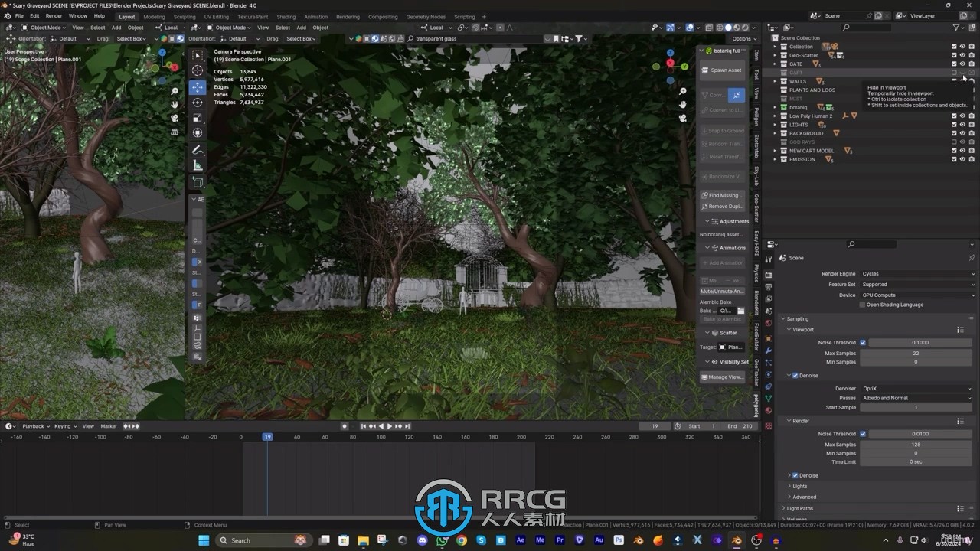
Task: Click zoom magnifier icon in camera viewport
Action: 682,91
